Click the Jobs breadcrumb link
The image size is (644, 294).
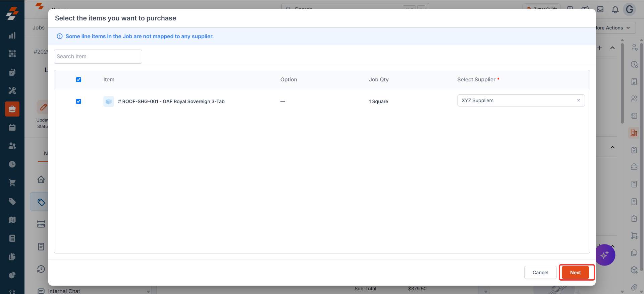[x=39, y=28]
